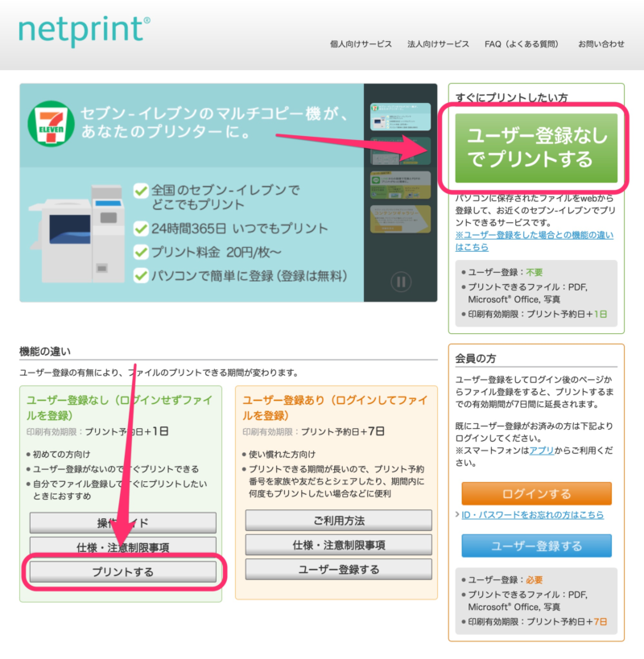
Task: Open 個人向けサービス menu item
Action: [x=361, y=44]
